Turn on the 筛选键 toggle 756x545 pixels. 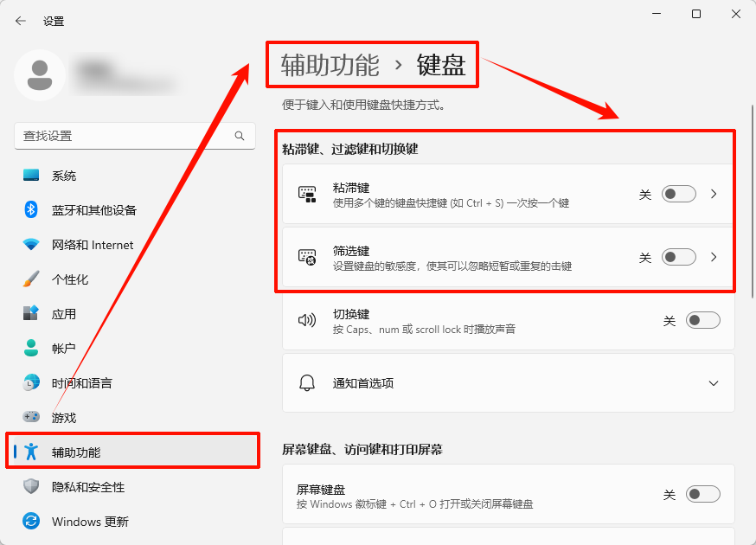pos(679,257)
